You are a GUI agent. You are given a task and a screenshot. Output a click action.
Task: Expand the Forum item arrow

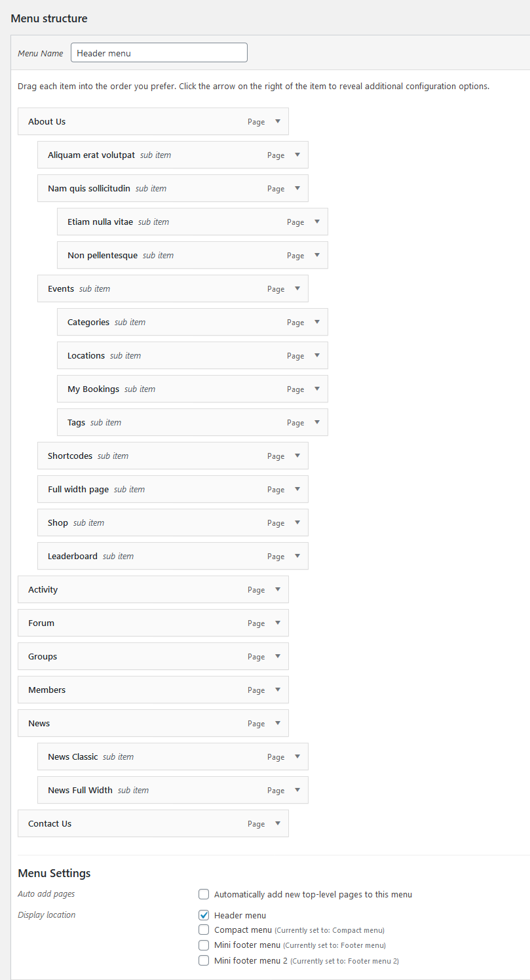278,623
